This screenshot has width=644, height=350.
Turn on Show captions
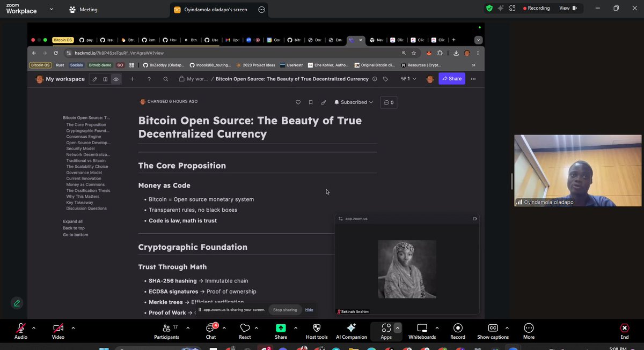tap(493, 330)
